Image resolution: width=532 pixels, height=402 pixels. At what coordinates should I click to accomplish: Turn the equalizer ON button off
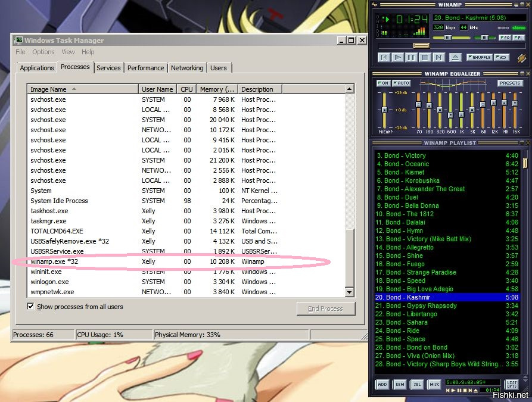(x=383, y=83)
